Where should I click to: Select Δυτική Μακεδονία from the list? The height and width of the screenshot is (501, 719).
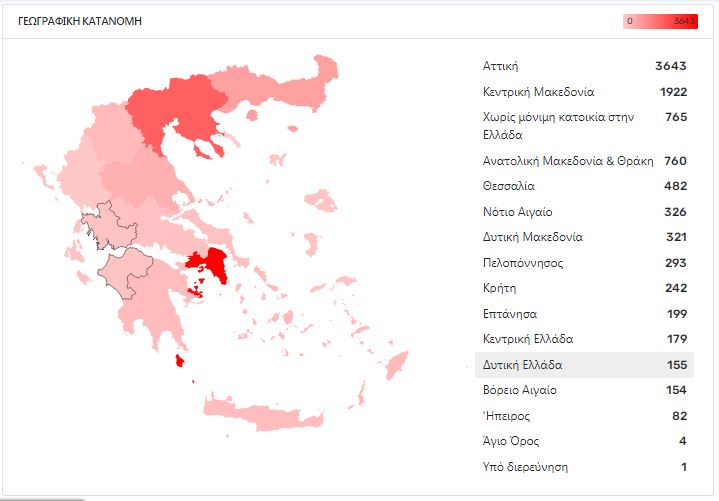pos(584,237)
